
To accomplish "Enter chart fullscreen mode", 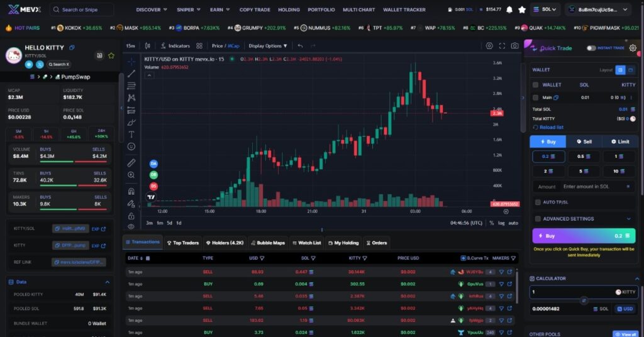I will (502, 46).
